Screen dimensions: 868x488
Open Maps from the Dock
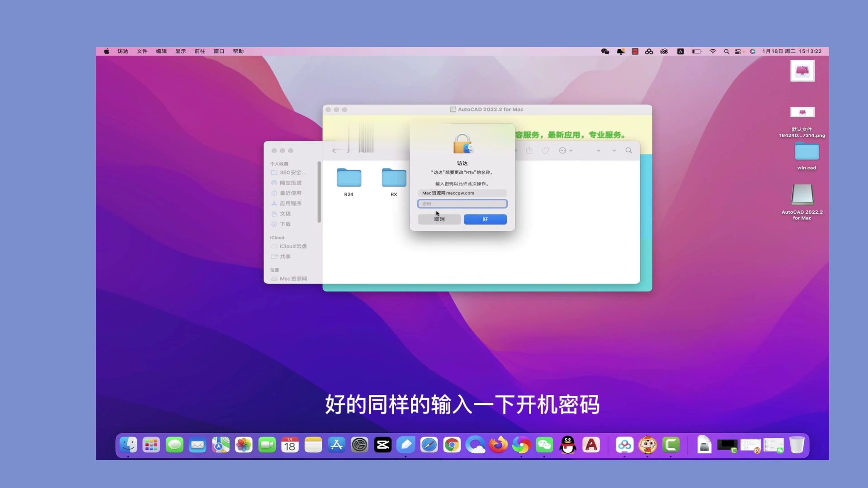[x=221, y=445]
